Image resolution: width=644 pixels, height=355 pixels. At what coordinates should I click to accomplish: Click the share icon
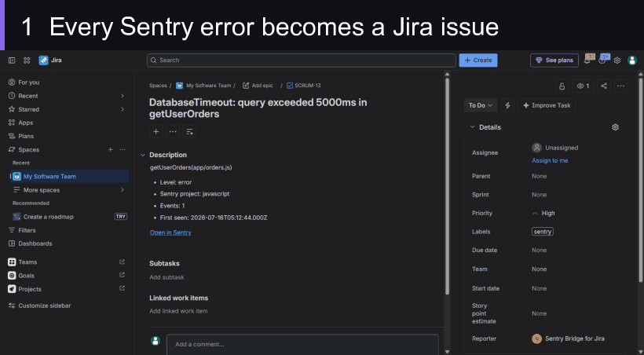pos(604,86)
